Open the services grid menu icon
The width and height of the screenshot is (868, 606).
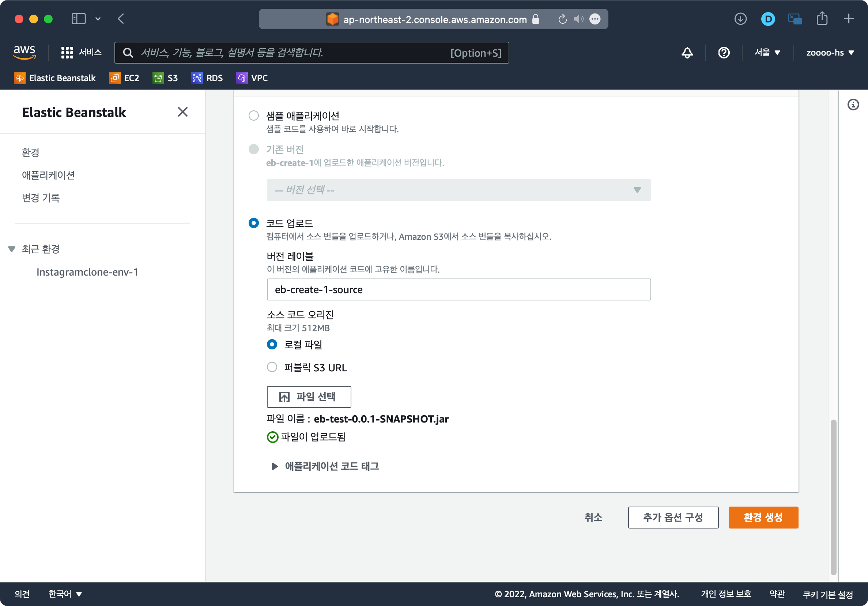67,53
